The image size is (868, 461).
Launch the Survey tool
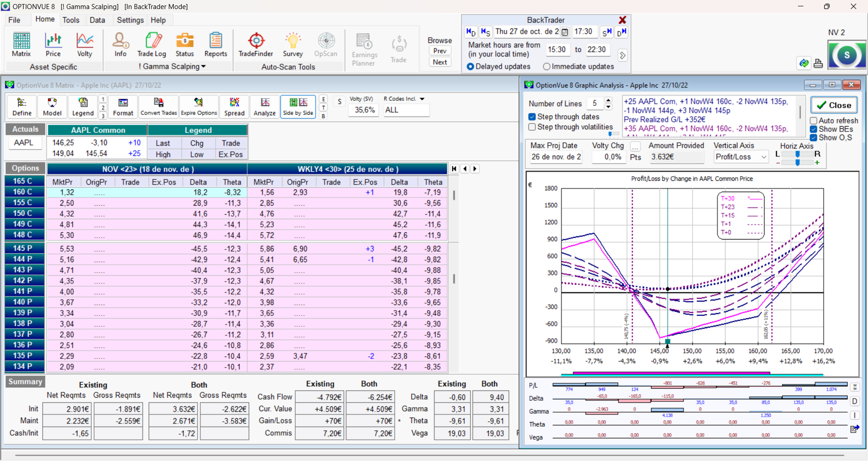[293, 44]
